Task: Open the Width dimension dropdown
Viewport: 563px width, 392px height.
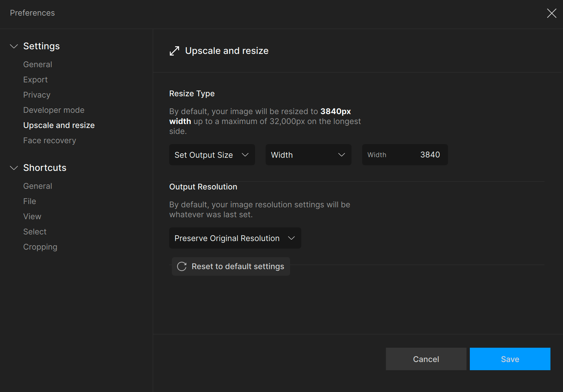Action: point(308,155)
